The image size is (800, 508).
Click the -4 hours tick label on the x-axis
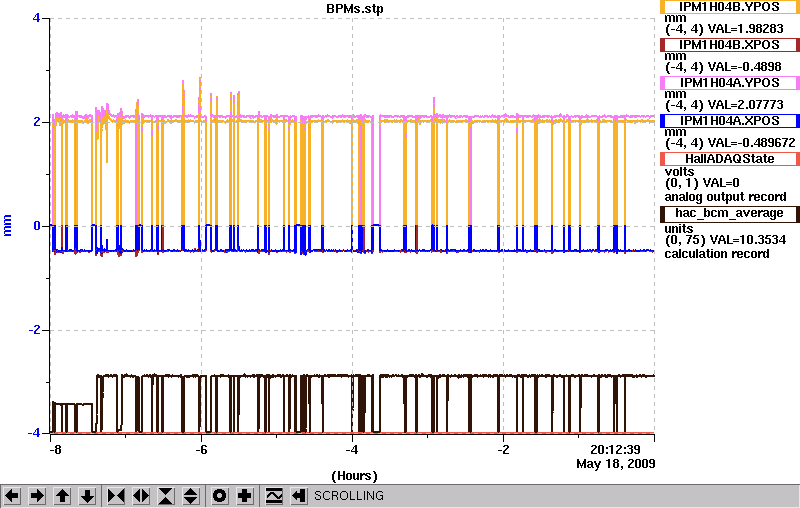click(352, 450)
